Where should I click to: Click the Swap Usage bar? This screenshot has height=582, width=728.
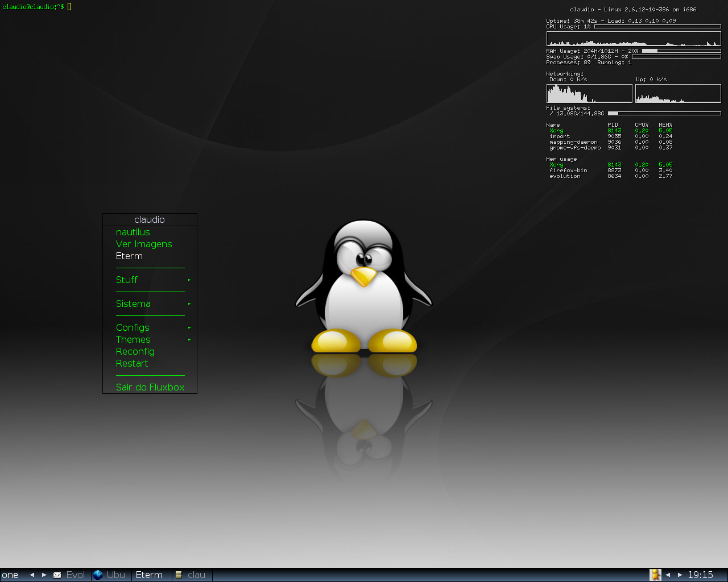[676, 56]
